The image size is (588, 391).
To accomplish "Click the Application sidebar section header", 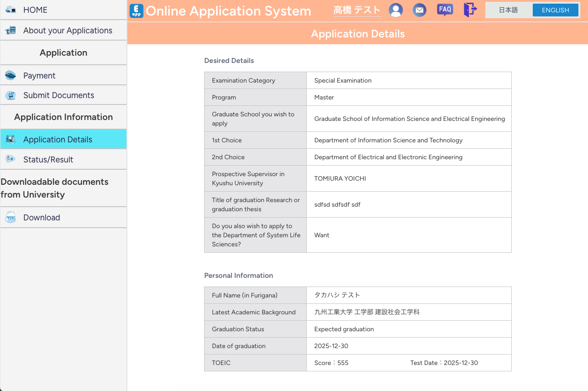I will click(63, 52).
